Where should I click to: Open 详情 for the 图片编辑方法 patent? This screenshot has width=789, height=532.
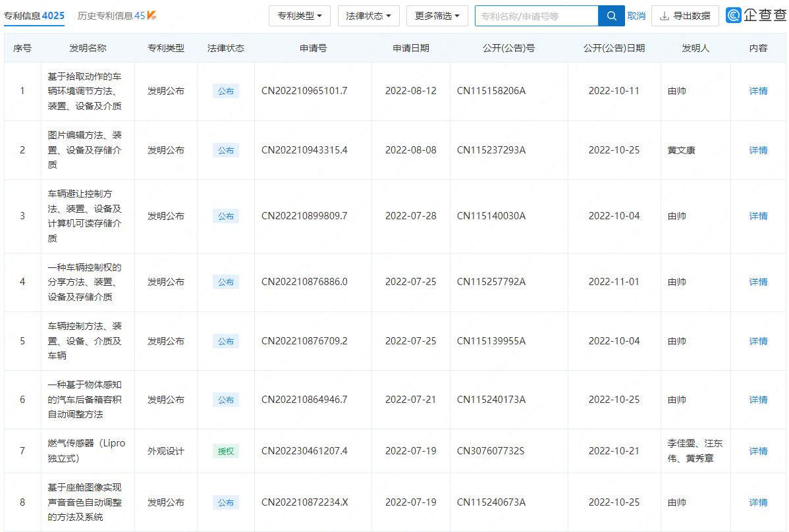click(x=757, y=149)
